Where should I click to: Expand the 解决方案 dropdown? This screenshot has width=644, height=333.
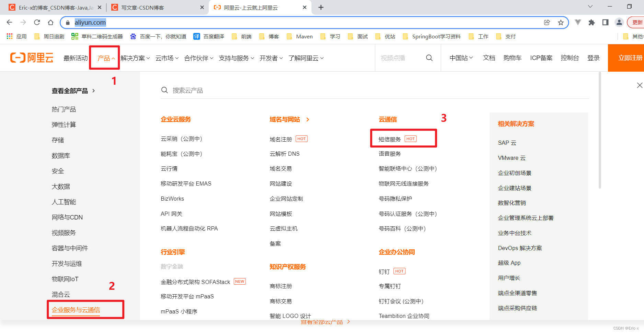pyautogui.click(x=135, y=58)
